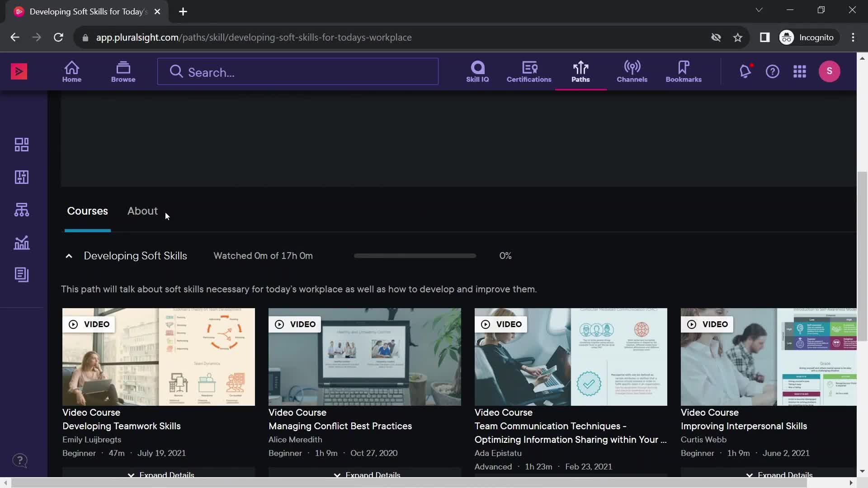Open Skill IQ page
The width and height of the screenshot is (868, 488).
[477, 71]
